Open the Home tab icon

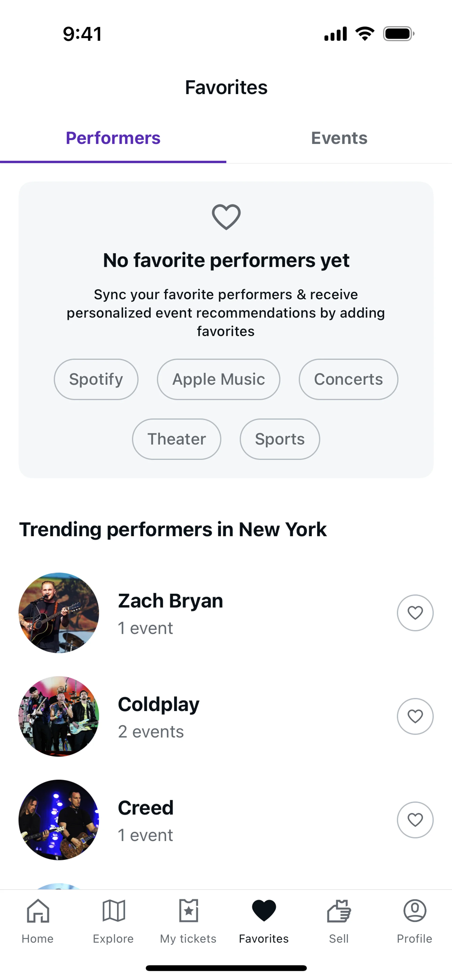pos(38,911)
